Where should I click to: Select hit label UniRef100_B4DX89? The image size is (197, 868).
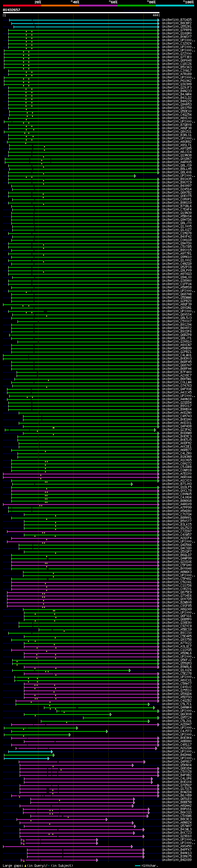coord(177,860)
